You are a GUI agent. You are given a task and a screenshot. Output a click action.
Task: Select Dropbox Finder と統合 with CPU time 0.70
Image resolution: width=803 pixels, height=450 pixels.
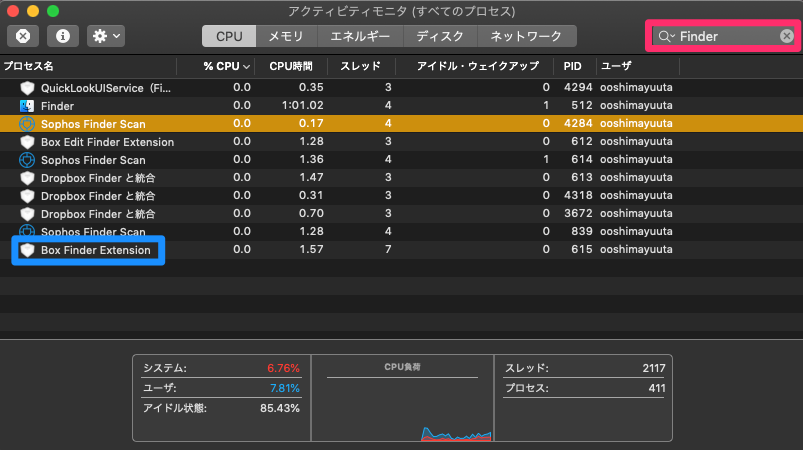(x=402, y=213)
